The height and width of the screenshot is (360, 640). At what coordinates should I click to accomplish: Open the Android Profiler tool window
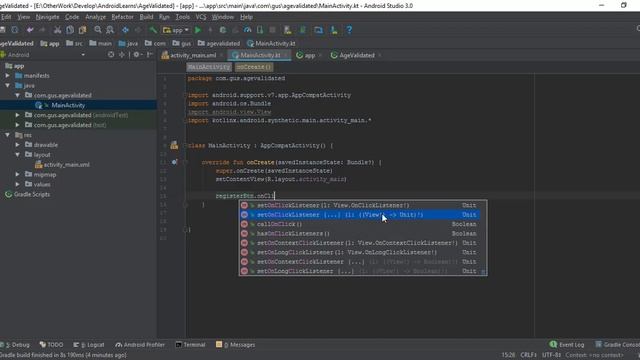(140, 345)
